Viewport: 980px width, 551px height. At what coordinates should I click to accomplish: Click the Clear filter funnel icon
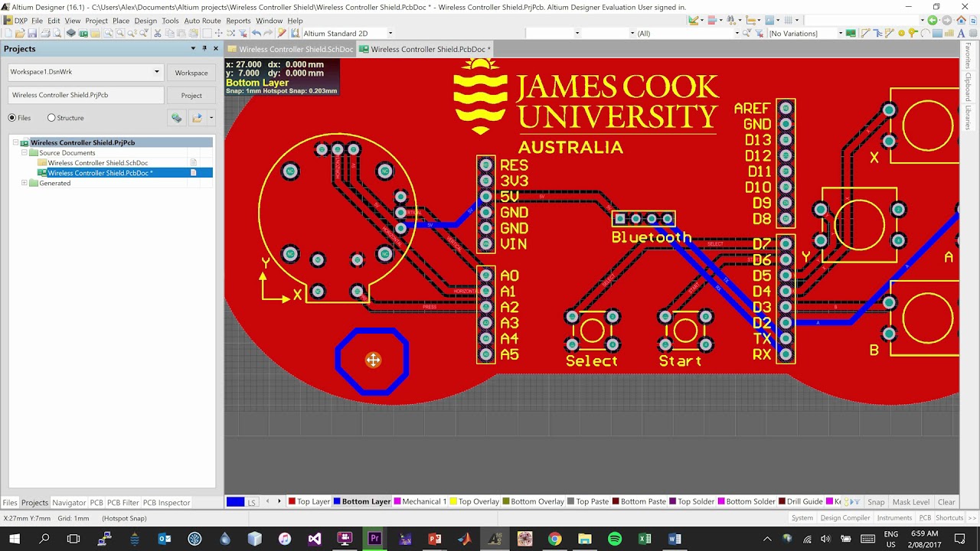click(x=242, y=33)
